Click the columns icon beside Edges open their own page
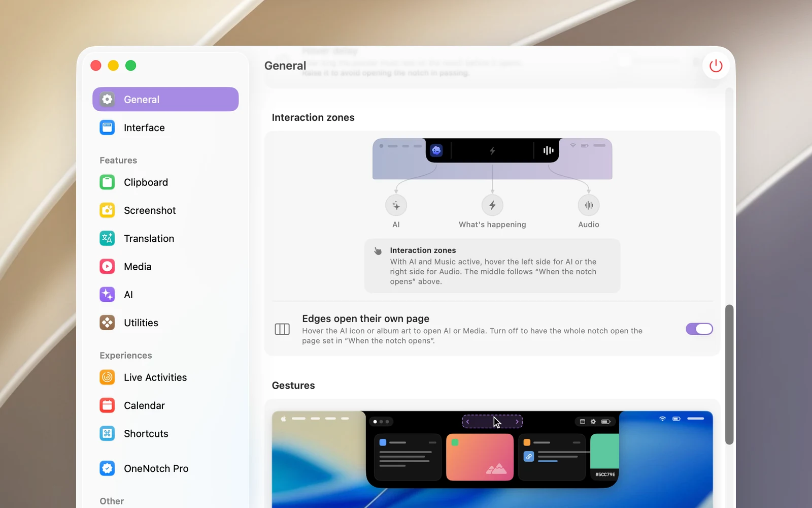Image resolution: width=812 pixels, height=508 pixels. click(282, 329)
